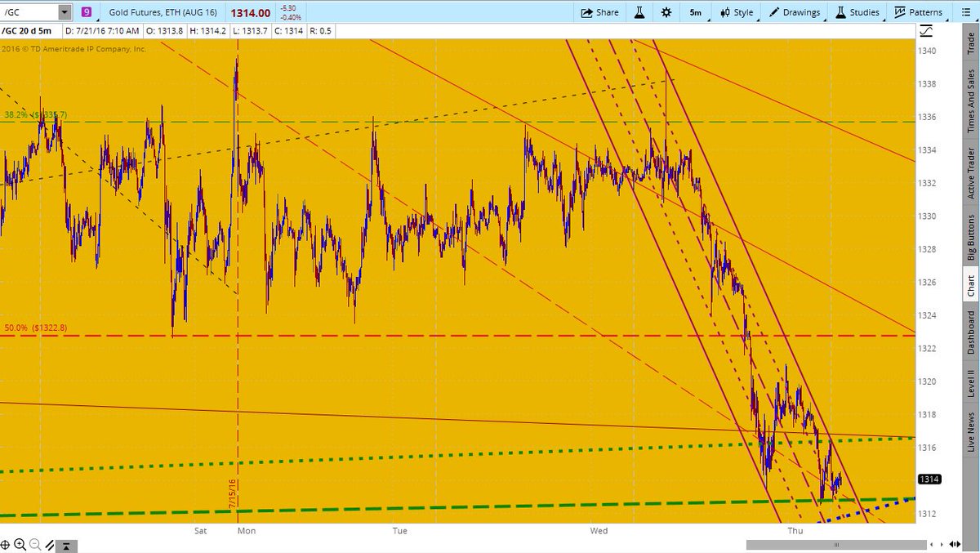The image size is (980, 553).
Task: Open the 5m timeframe selector
Action: pyautogui.click(x=695, y=12)
